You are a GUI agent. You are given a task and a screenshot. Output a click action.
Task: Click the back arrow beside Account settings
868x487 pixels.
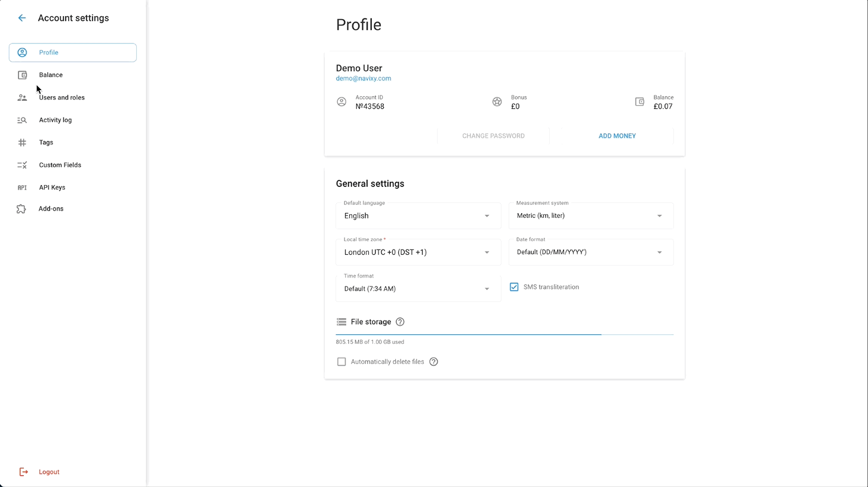[22, 18]
